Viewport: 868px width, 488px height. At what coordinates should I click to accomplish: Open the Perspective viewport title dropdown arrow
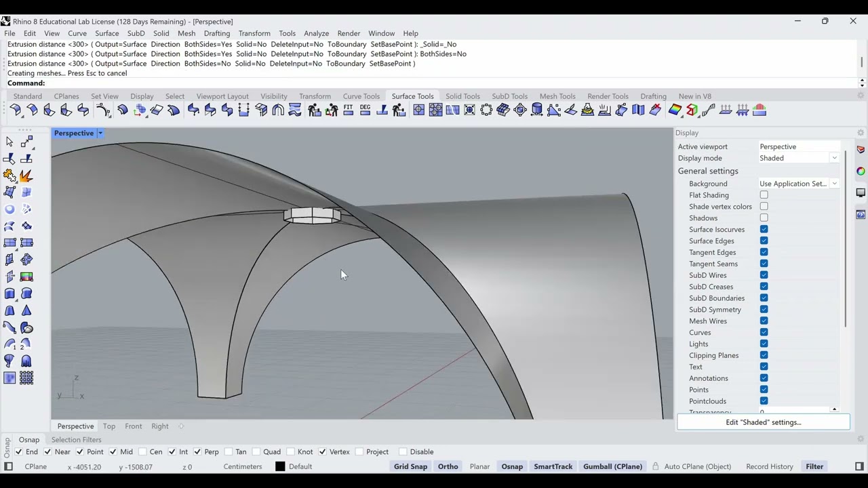[x=100, y=133]
